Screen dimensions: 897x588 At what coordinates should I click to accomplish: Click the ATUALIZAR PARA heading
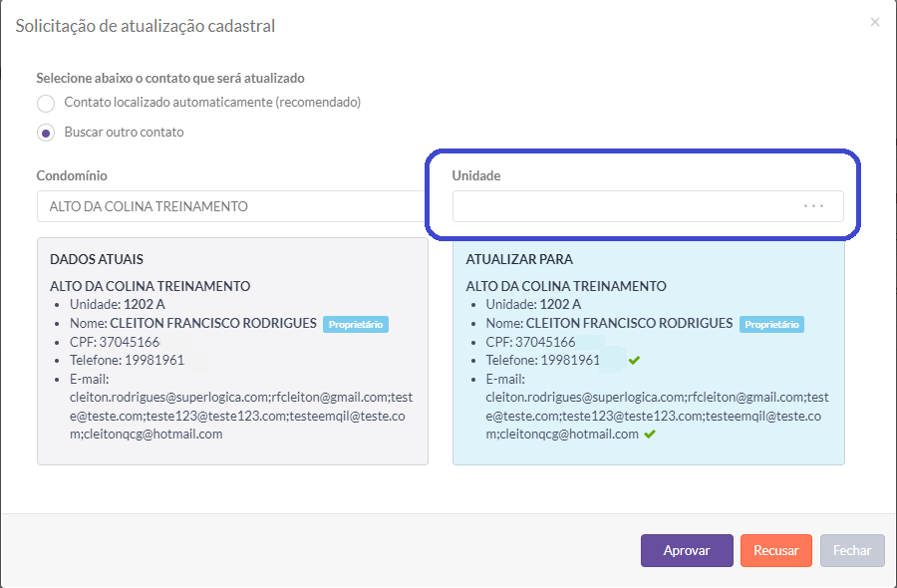pyautogui.click(x=519, y=259)
